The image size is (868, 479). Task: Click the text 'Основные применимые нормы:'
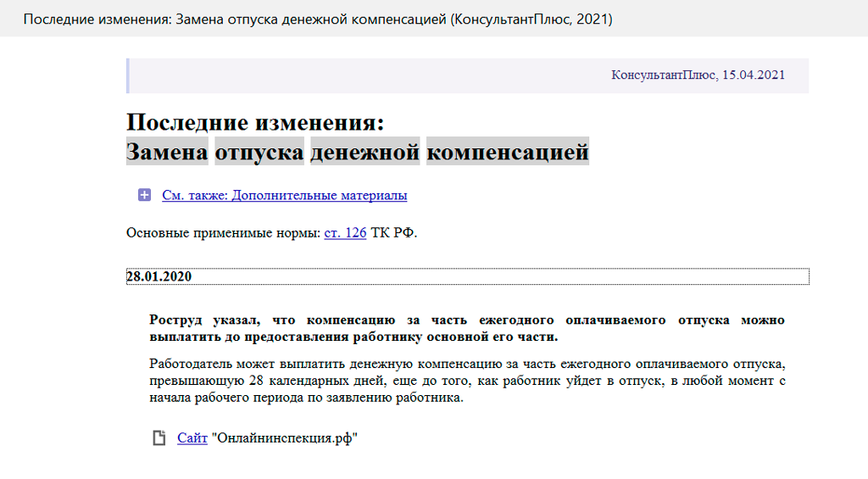tap(224, 232)
